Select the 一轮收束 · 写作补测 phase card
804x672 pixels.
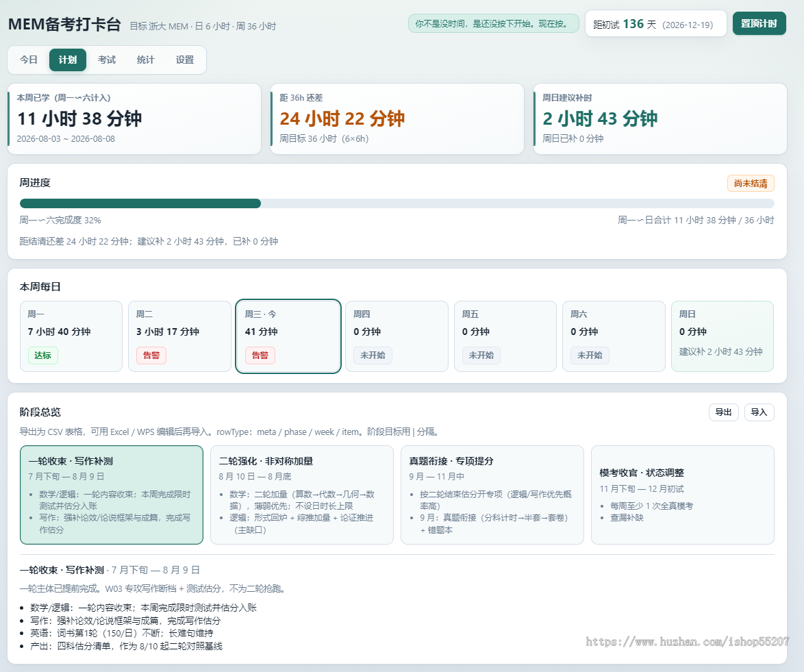point(111,495)
